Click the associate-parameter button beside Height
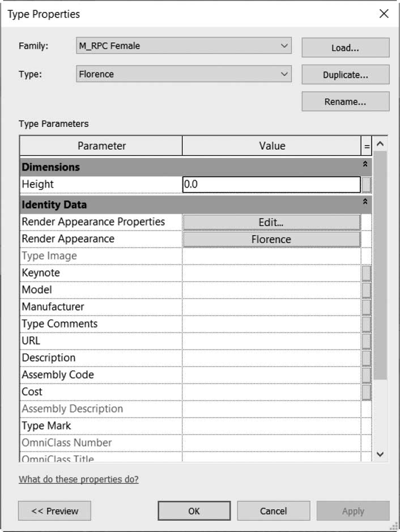This screenshot has height=532, width=400. tap(367, 185)
